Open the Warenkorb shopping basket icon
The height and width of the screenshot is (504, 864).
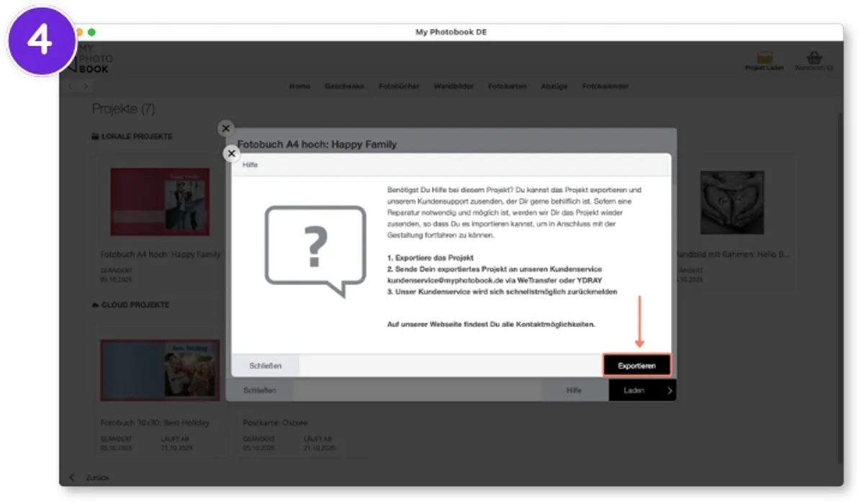pyautogui.click(x=814, y=57)
